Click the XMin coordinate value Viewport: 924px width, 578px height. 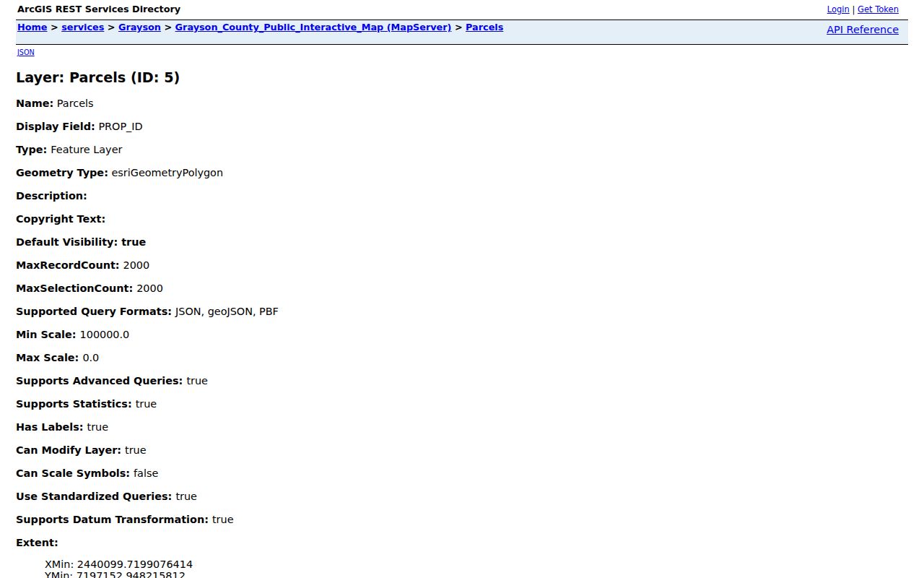point(135,564)
